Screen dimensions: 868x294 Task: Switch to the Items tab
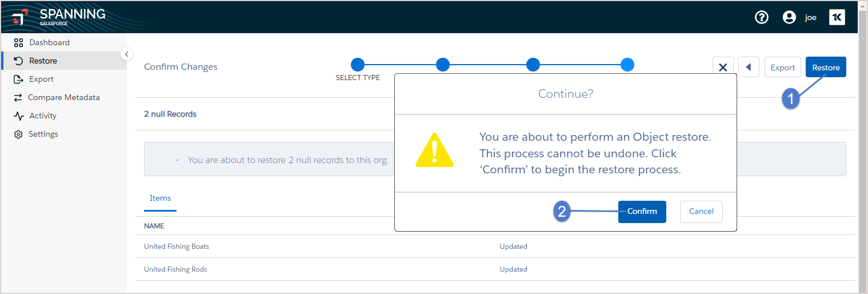point(160,198)
